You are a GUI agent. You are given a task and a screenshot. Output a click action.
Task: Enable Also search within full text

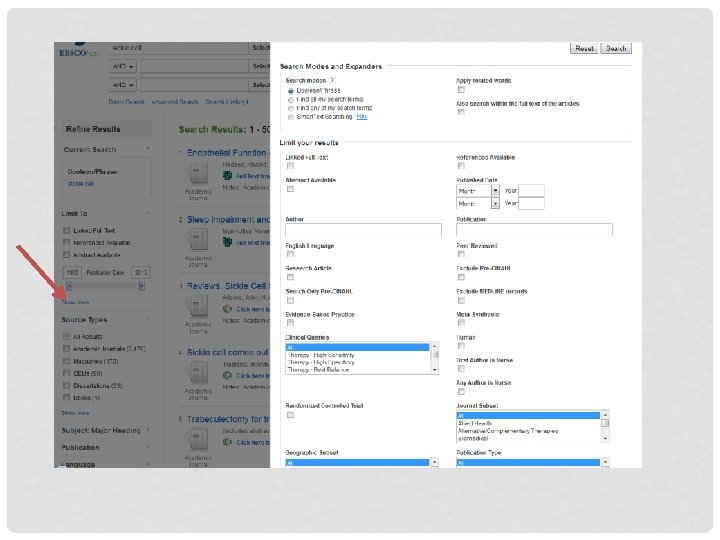coord(461,112)
